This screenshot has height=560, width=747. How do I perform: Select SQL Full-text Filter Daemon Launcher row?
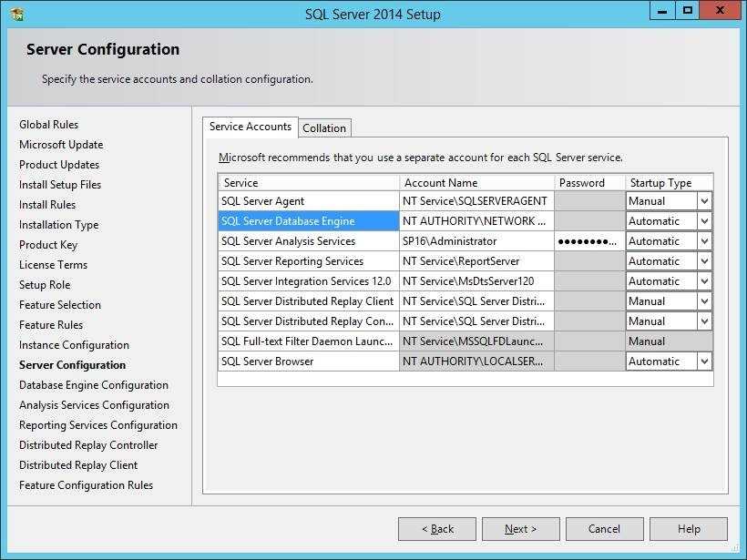tap(308, 341)
